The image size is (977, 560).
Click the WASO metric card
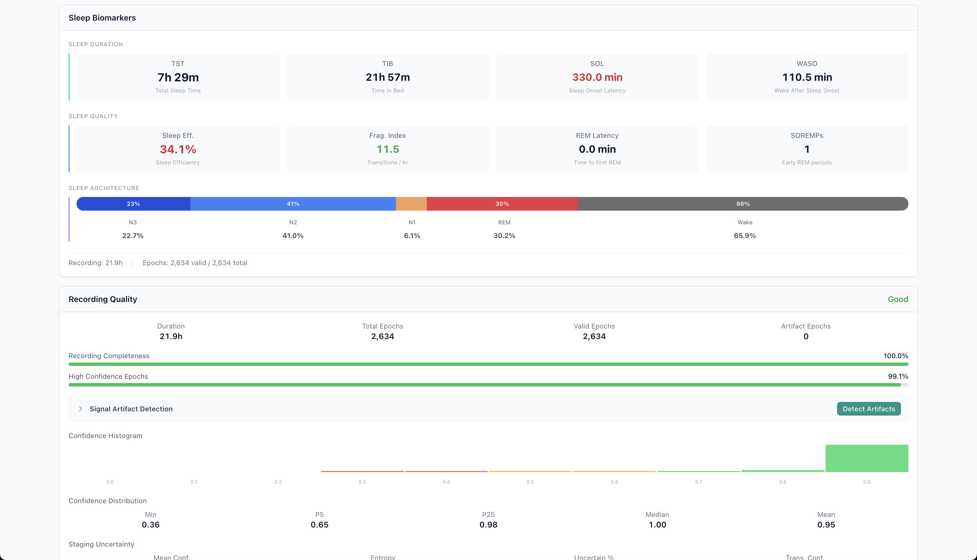(806, 77)
